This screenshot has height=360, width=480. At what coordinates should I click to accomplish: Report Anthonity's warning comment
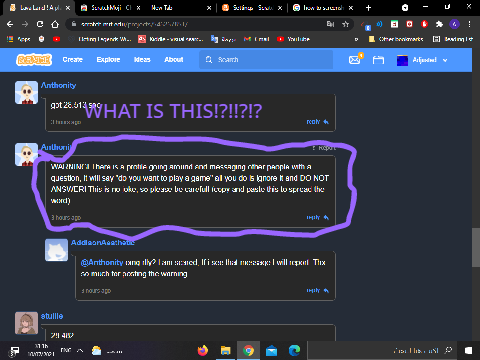324,148
